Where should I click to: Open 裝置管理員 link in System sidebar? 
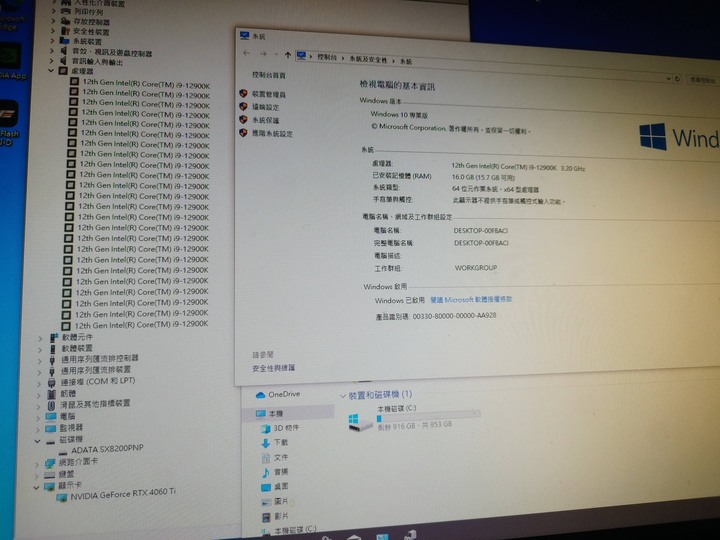click(267, 93)
